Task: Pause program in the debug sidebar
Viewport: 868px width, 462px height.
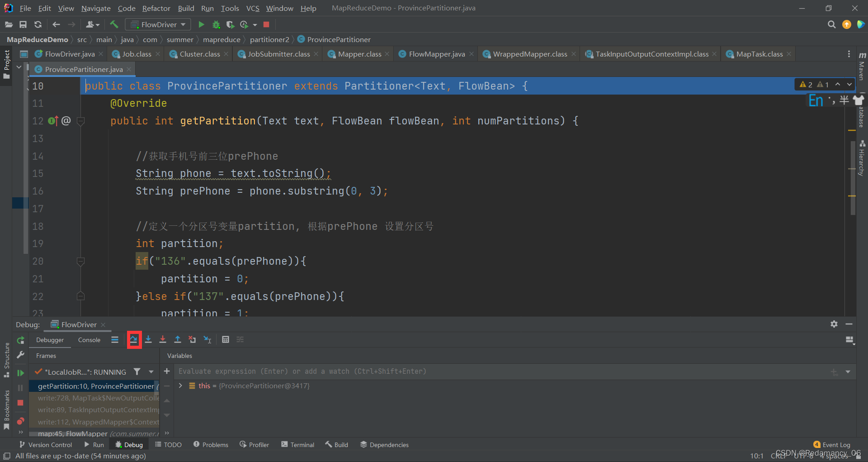Action: point(20,388)
